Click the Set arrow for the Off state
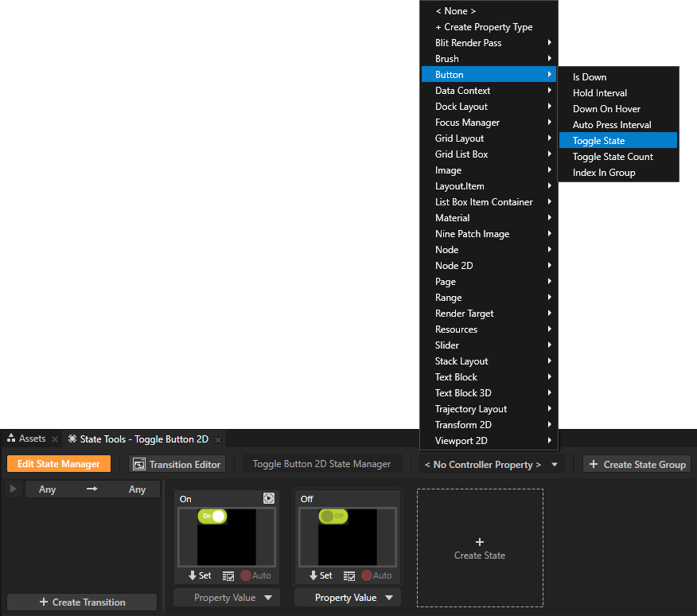 pos(321,575)
